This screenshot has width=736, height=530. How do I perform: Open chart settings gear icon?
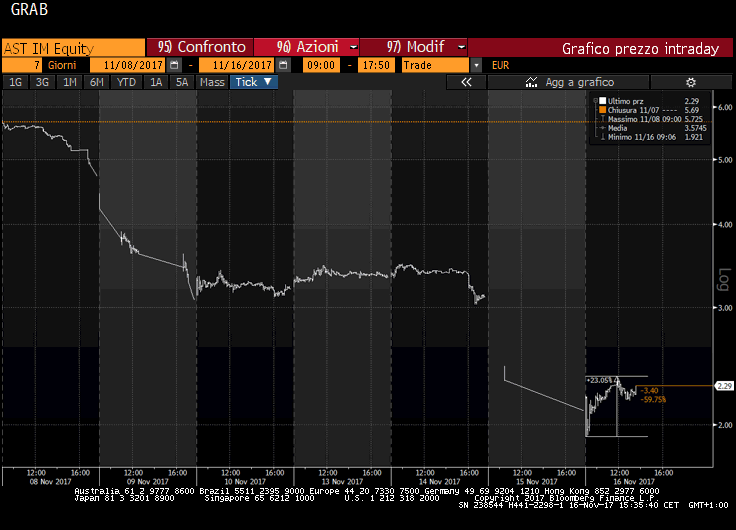[690, 83]
